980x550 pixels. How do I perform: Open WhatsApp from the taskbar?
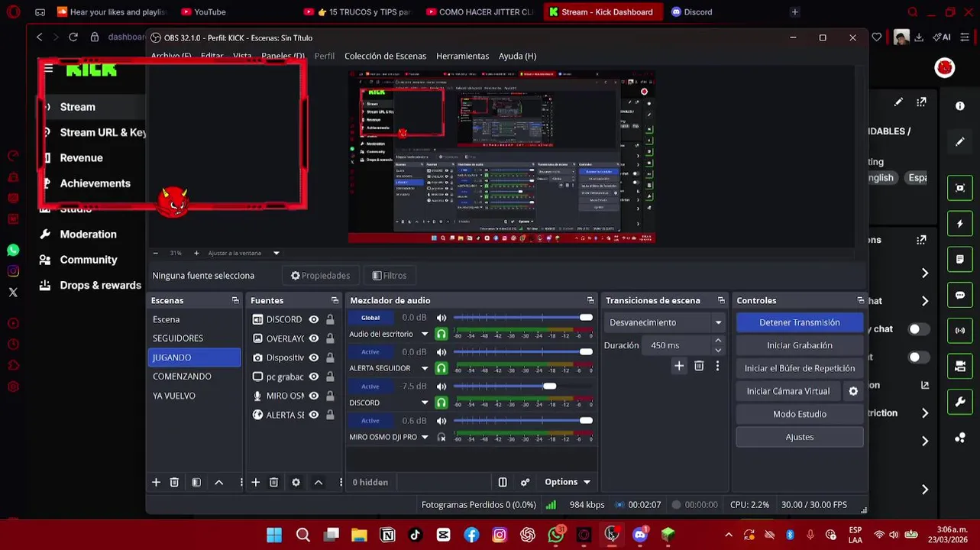[x=556, y=535]
